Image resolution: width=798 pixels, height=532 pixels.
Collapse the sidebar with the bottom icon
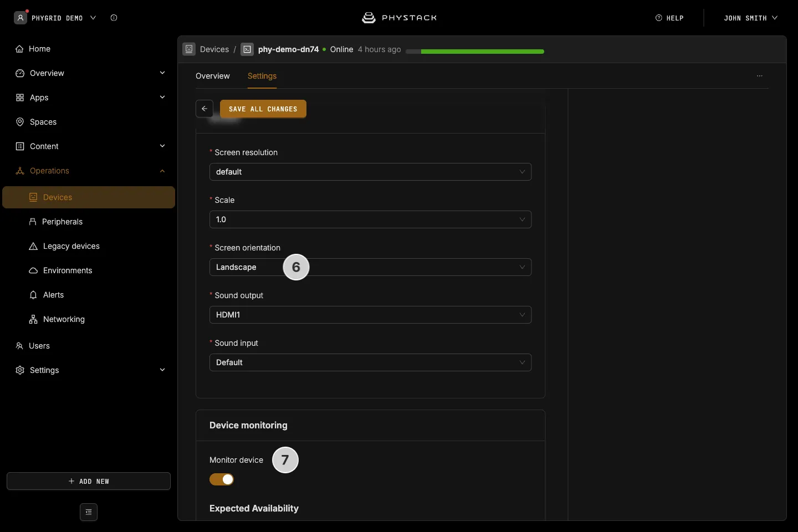tap(89, 512)
